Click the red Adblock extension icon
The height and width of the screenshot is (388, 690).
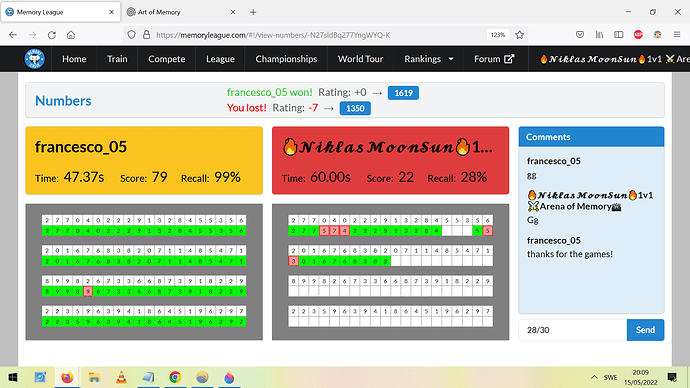tap(638, 35)
